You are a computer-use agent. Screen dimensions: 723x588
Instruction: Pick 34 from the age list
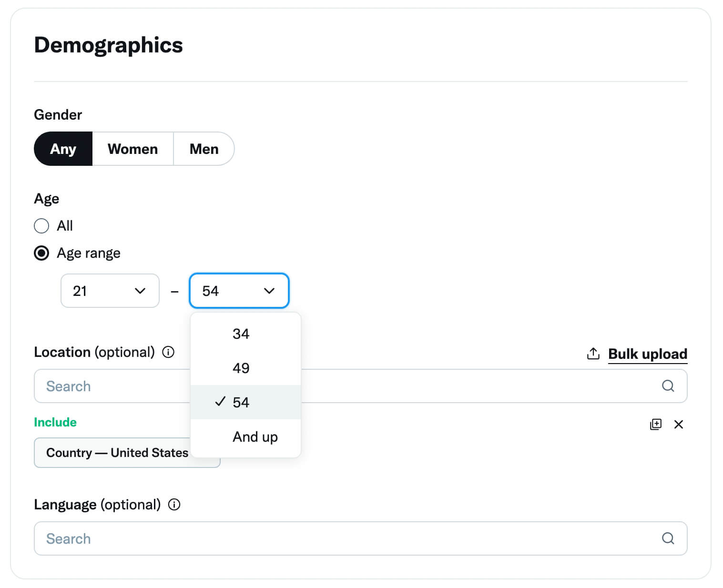[x=245, y=334]
